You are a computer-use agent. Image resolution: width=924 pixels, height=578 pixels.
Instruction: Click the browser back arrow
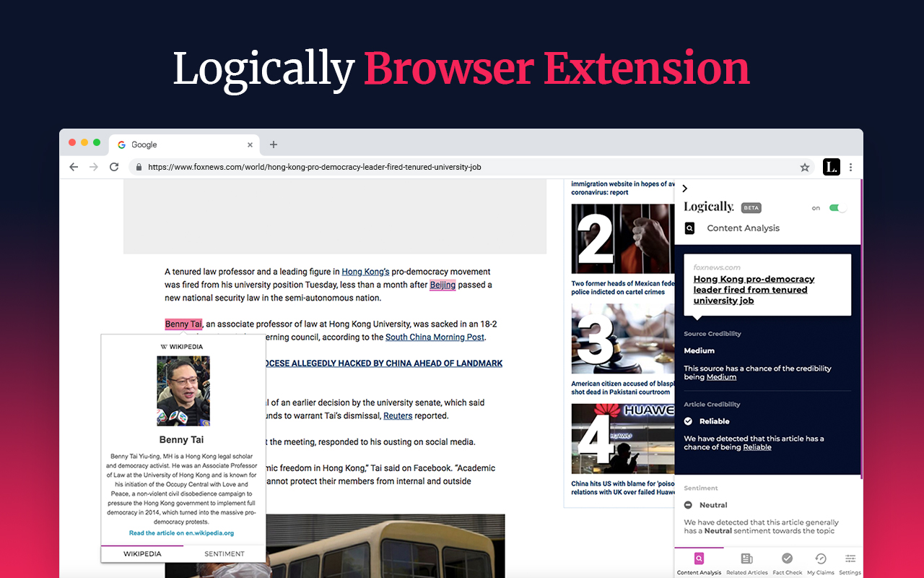tap(74, 167)
